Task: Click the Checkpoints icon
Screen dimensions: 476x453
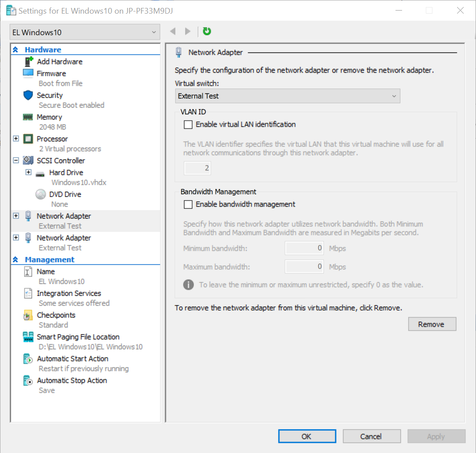Action: tap(28, 315)
